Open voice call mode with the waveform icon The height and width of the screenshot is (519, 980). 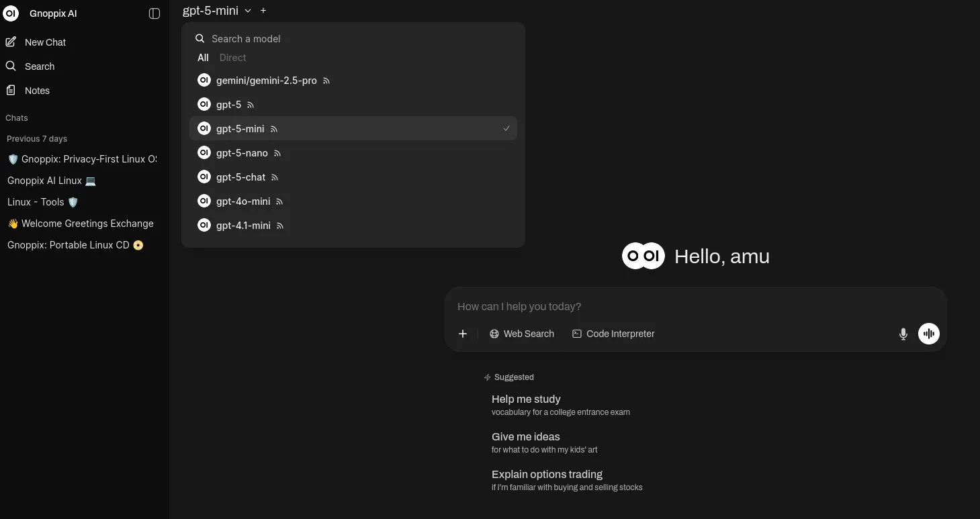pyautogui.click(x=929, y=334)
